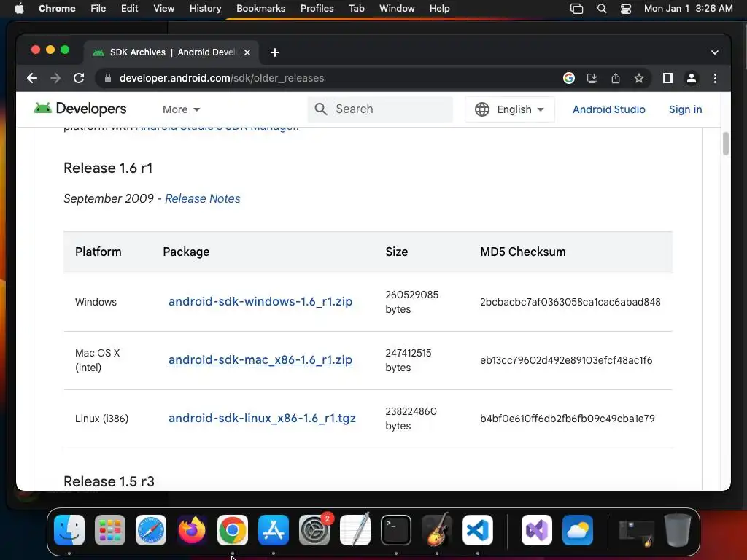This screenshot has width=747, height=560.
Task: Click the install app icon in address bar
Action: (x=592, y=78)
